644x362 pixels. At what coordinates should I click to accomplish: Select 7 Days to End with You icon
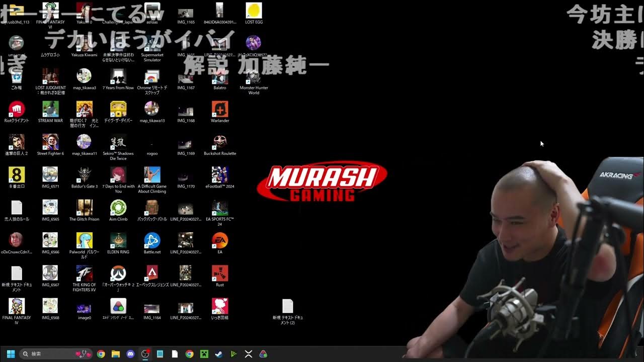[118, 180]
